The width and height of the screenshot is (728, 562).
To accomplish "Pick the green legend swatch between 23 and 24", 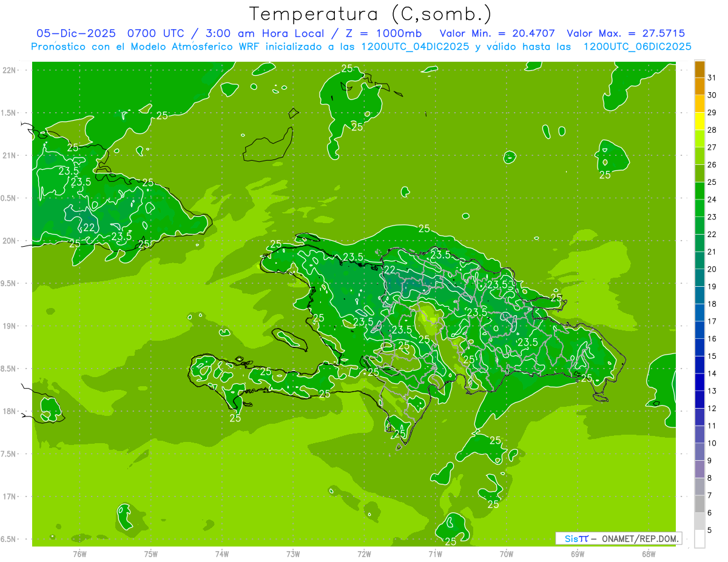I will (699, 208).
